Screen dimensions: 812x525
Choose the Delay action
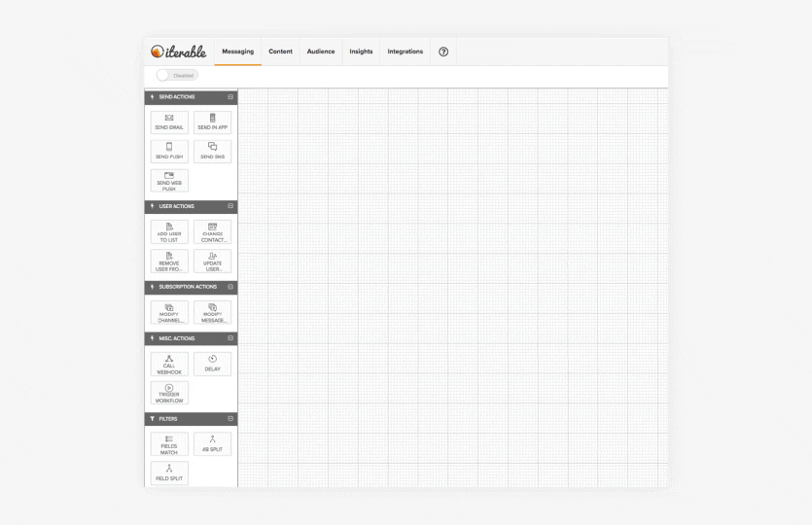point(212,364)
